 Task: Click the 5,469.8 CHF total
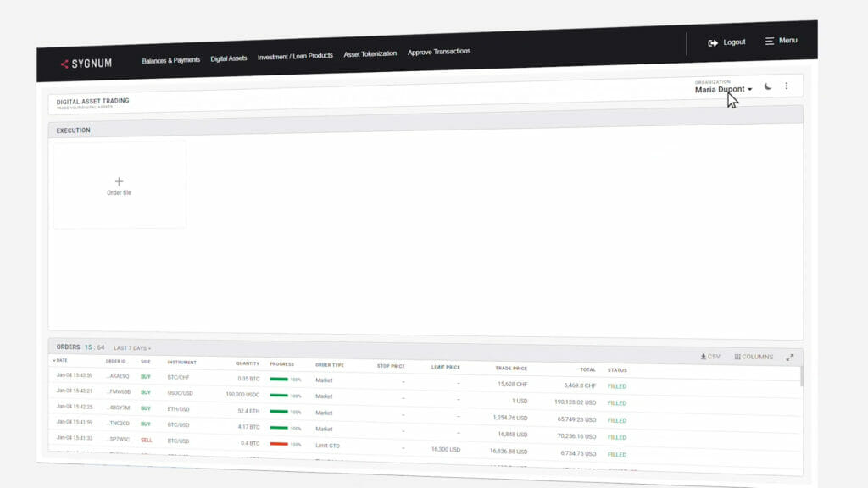point(580,385)
